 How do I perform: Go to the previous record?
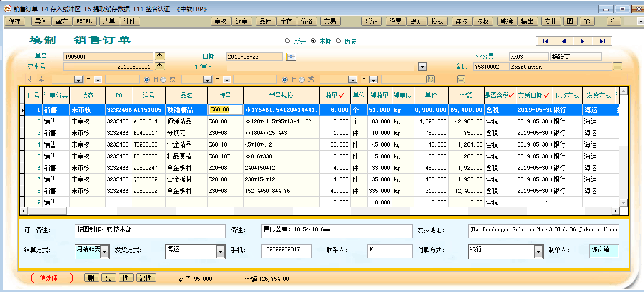coord(564,41)
